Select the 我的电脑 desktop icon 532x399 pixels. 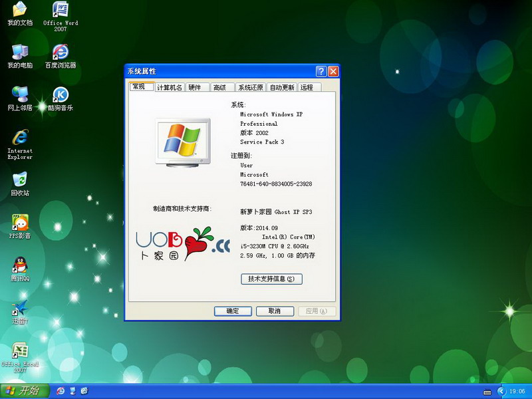tap(20, 56)
